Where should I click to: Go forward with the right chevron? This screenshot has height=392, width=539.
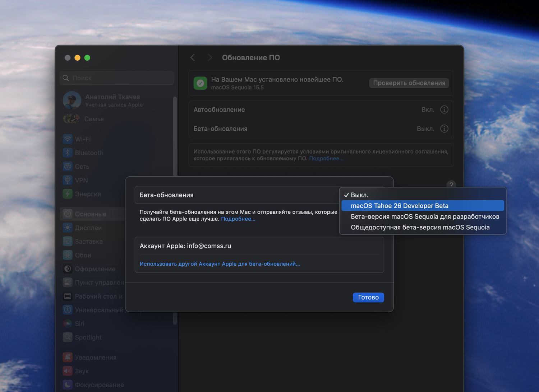(x=210, y=57)
